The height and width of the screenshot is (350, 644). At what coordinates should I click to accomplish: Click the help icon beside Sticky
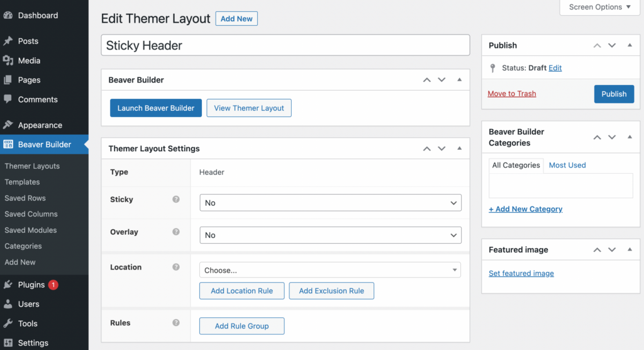tap(176, 200)
